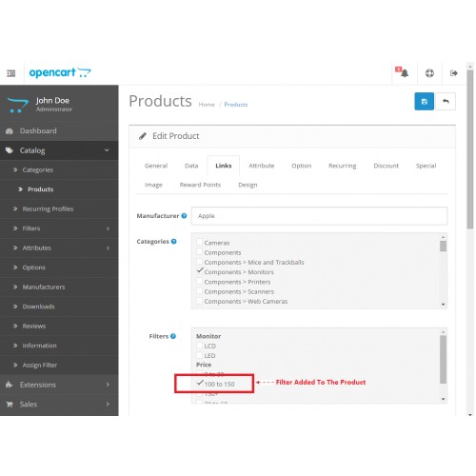
Task: Click the Manufacturer input field
Action: tap(319, 216)
